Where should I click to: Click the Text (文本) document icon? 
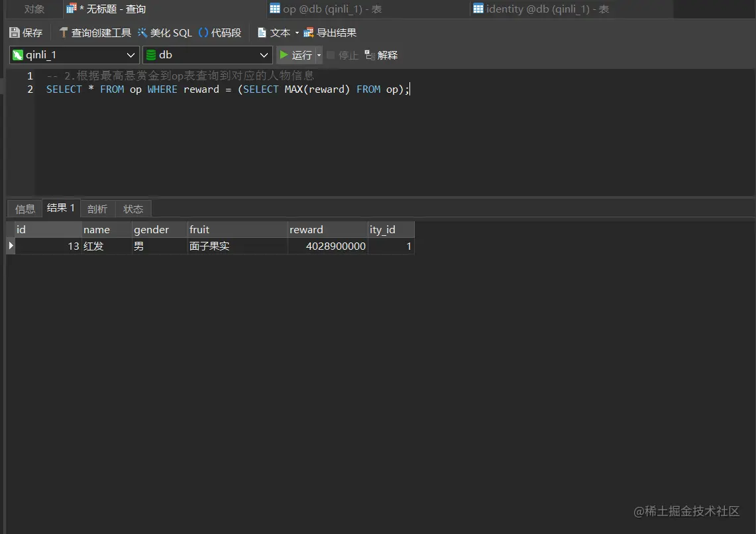coord(262,32)
